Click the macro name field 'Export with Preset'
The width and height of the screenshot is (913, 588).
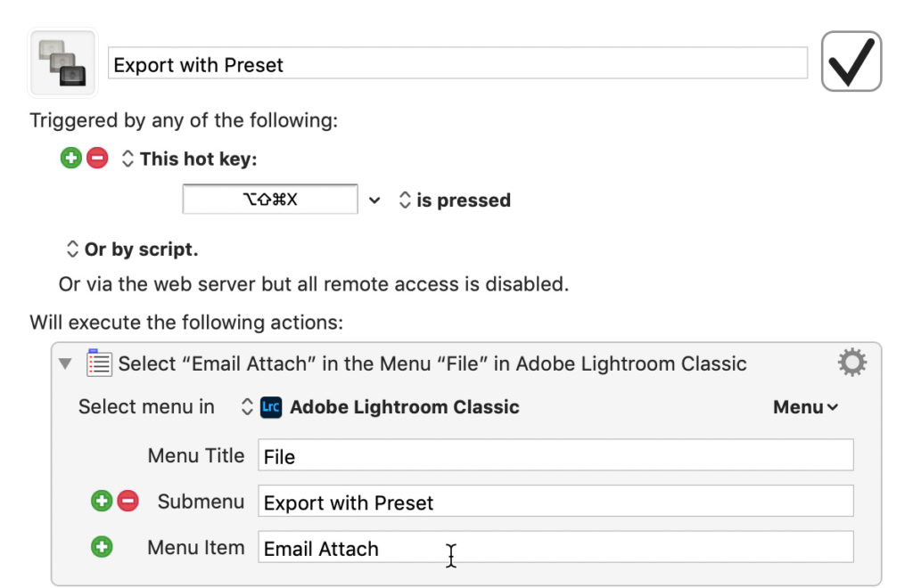(456, 64)
